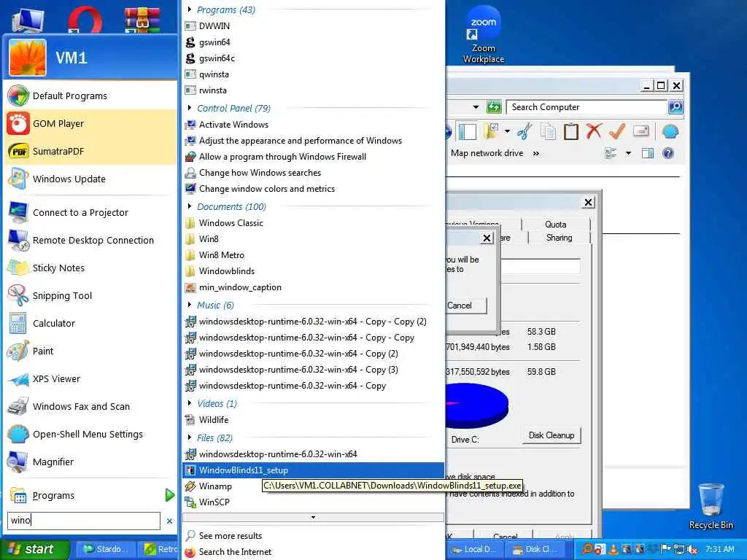Open address bar dropdown in Computer window
747x560 pixels.
pos(476,107)
